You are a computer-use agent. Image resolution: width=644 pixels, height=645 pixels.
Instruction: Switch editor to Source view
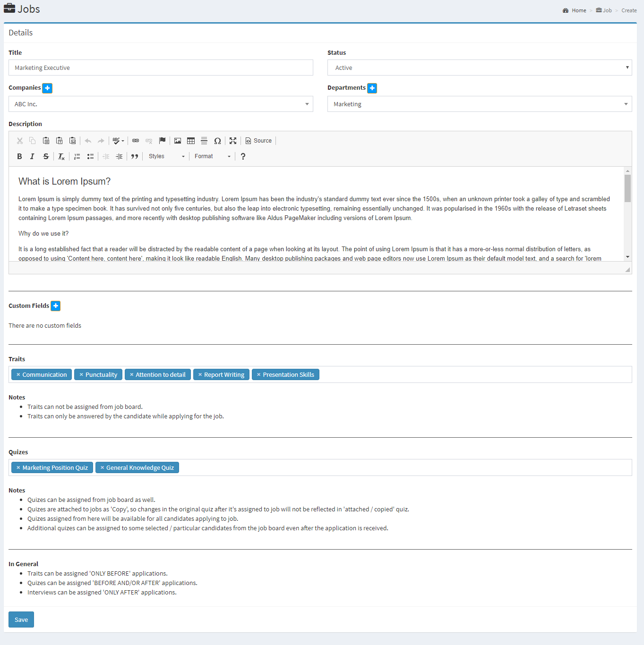pyautogui.click(x=258, y=141)
